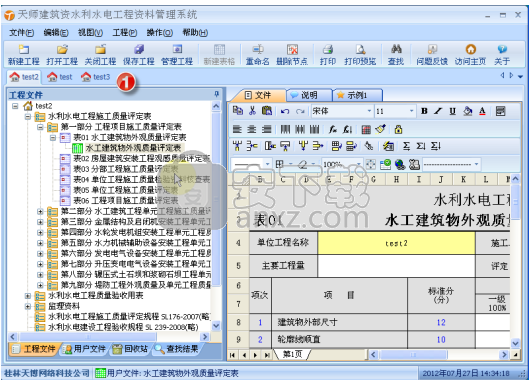Expand the 监理资料 node
531x384 pixels.
click(28, 306)
